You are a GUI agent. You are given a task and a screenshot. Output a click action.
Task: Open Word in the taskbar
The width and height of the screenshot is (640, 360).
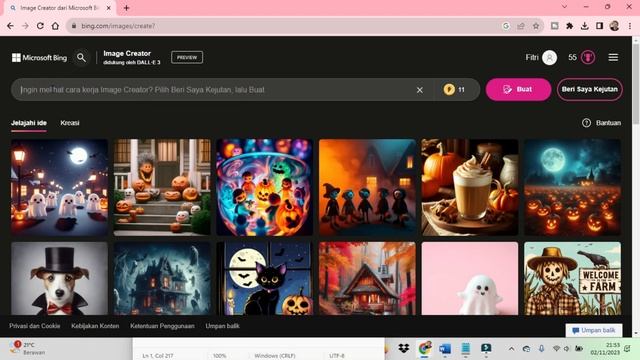click(x=445, y=348)
